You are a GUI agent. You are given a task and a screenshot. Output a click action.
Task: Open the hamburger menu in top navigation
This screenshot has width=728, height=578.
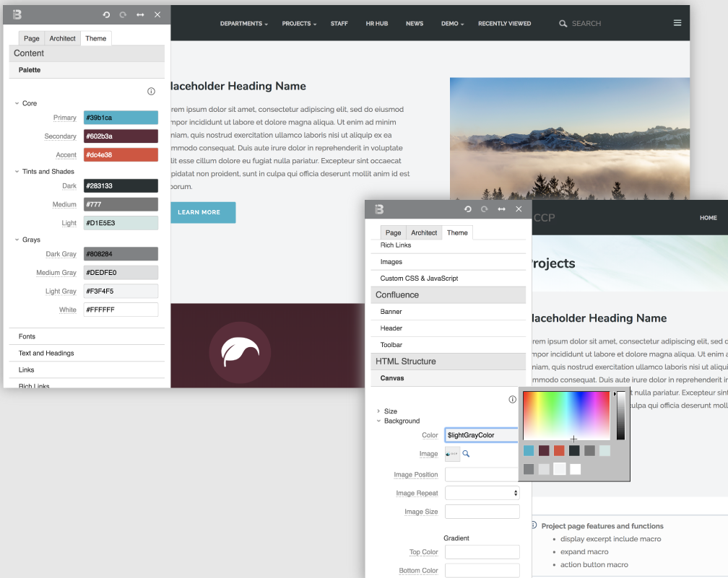click(677, 23)
